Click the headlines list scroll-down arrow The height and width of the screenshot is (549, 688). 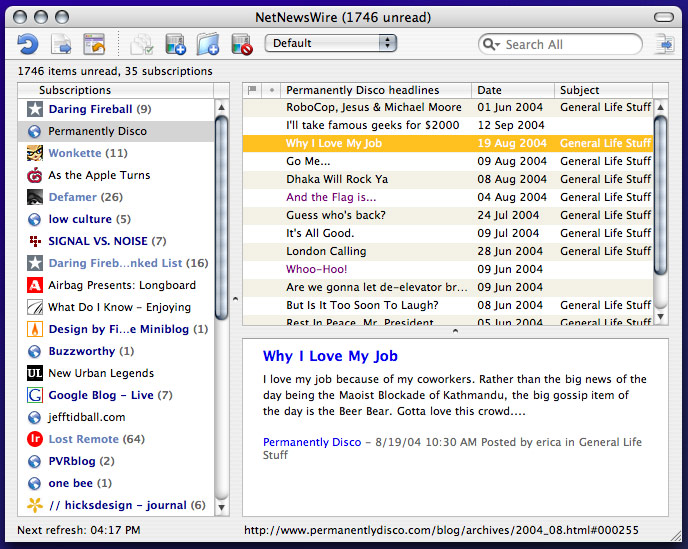click(x=660, y=317)
